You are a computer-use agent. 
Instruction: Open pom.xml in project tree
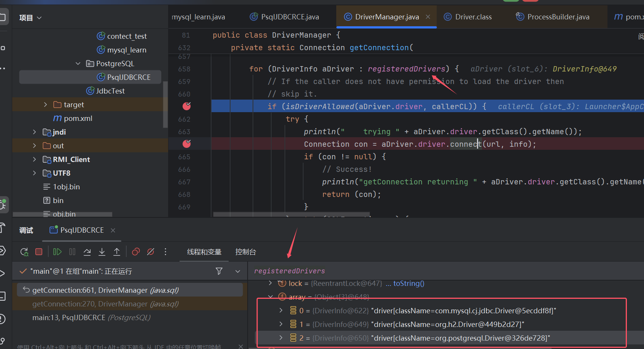(x=73, y=118)
